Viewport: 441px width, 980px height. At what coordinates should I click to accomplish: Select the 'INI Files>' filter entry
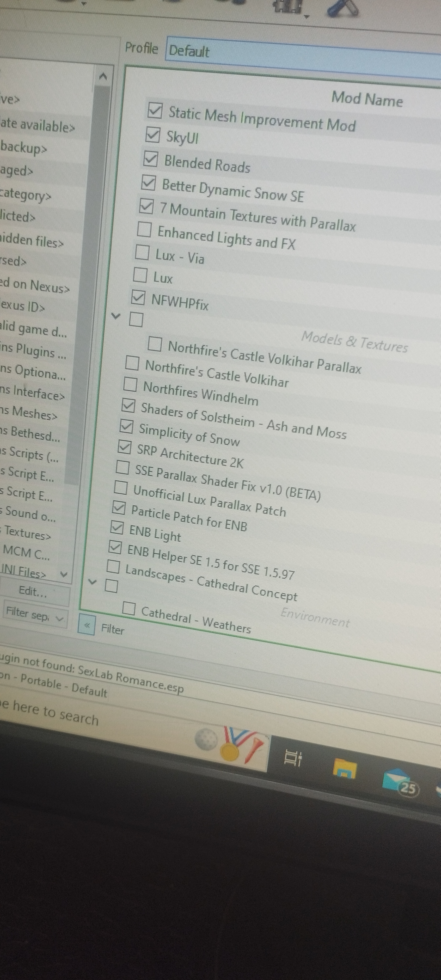(x=23, y=571)
